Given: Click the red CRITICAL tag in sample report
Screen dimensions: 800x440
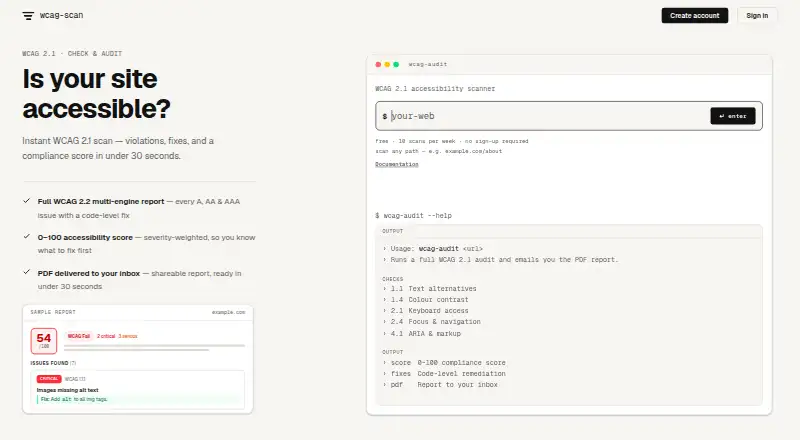Looking at the screenshot, I should click(x=49, y=379).
